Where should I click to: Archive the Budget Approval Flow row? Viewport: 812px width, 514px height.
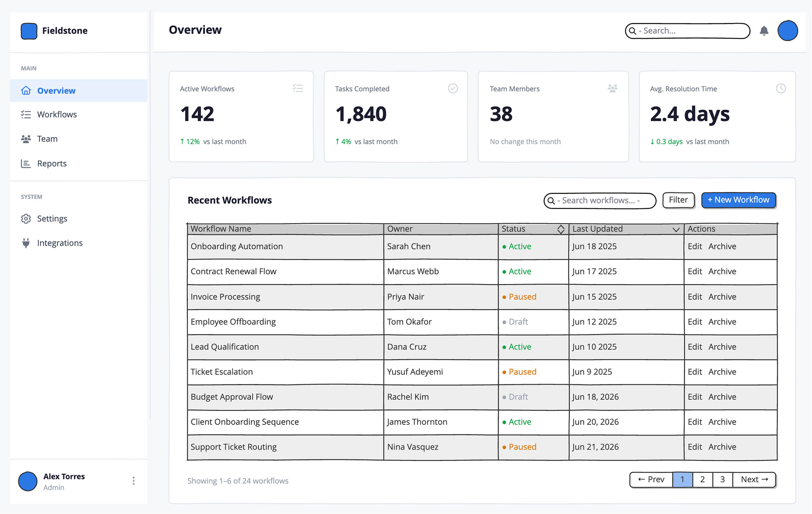pos(722,397)
